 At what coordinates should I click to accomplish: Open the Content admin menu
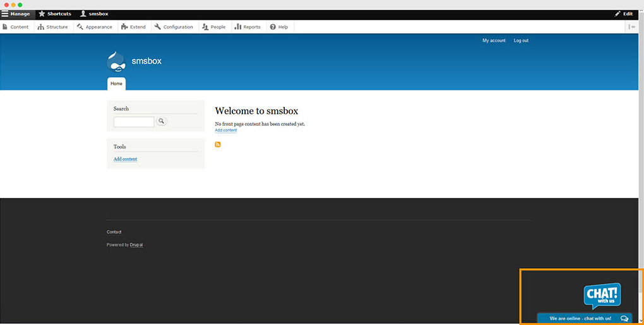click(16, 27)
